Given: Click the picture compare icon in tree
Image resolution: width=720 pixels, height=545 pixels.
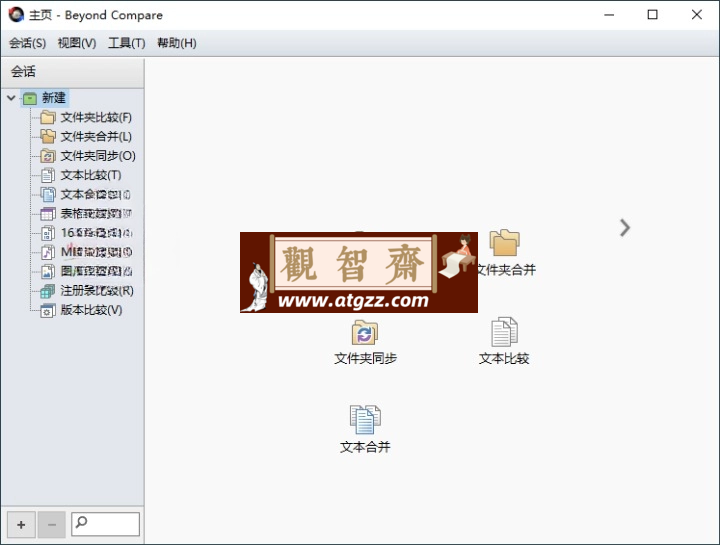Looking at the screenshot, I should pyautogui.click(x=48, y=272).
